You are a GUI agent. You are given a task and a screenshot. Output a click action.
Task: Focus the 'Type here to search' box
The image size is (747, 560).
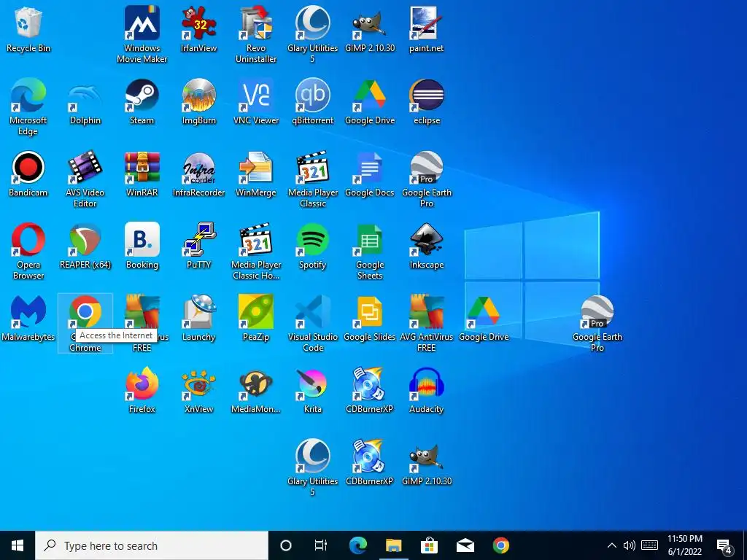tap(152, 545)
